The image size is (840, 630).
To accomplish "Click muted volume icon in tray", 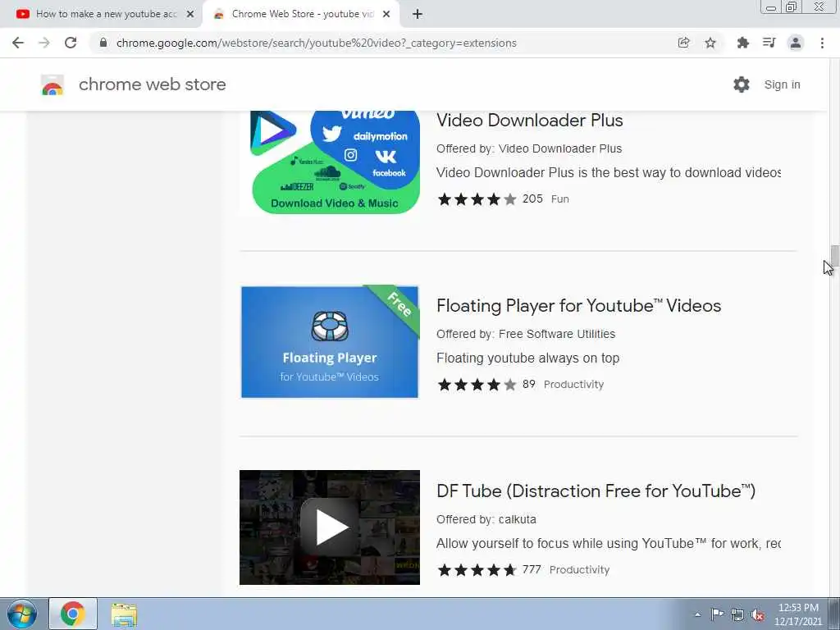I will [x=757, y=614].
